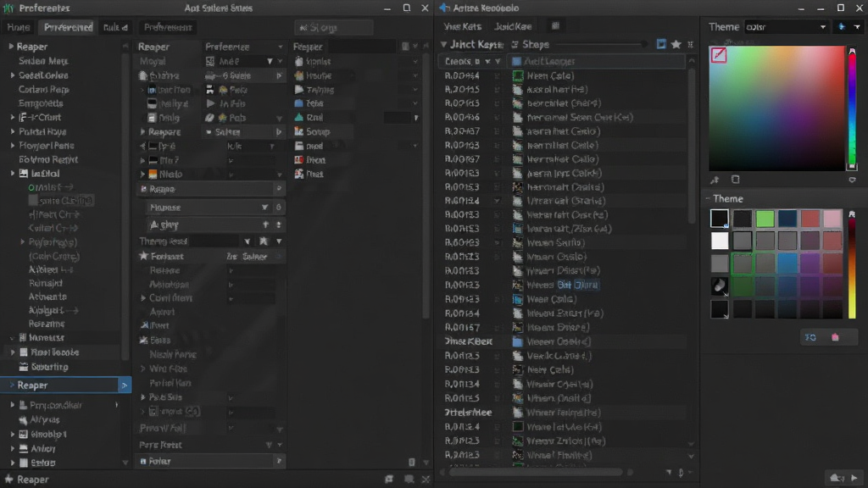Click the 50 button below swatches
This screenshot has height=488, width=868.
coord(810,337)
